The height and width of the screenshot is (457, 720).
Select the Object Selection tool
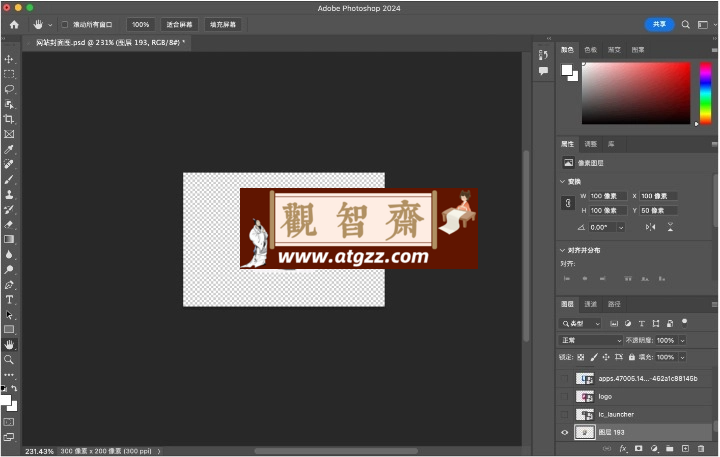(9, 104)
